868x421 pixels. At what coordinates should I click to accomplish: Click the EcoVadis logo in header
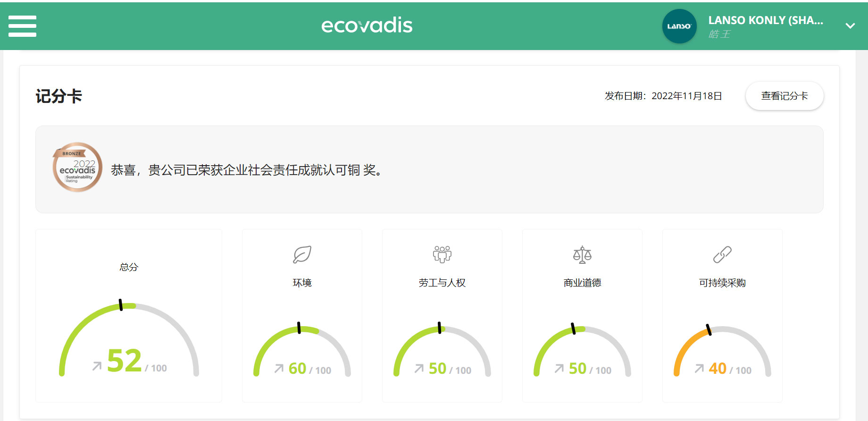[367, 25]
